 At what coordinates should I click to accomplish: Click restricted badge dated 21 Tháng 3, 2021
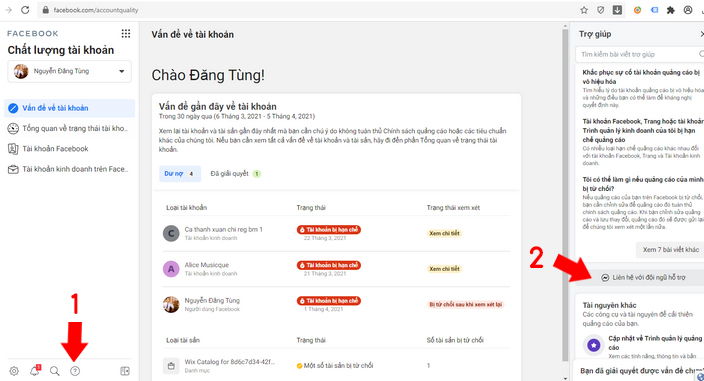tap(329, 265)
